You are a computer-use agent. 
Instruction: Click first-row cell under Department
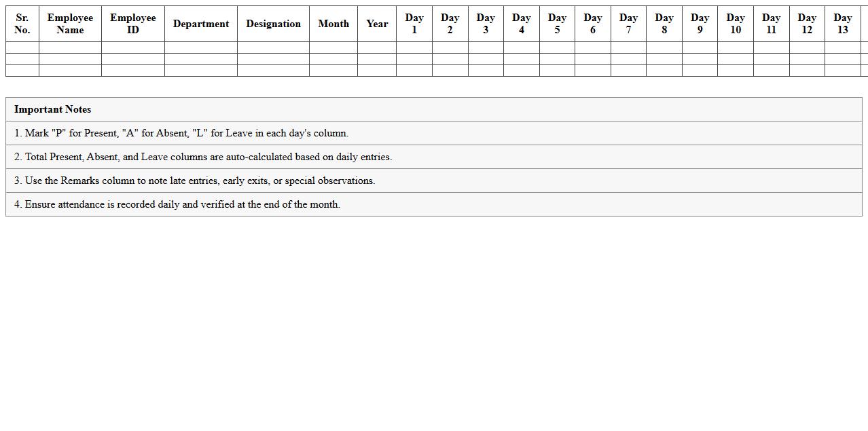coord(200,48)
